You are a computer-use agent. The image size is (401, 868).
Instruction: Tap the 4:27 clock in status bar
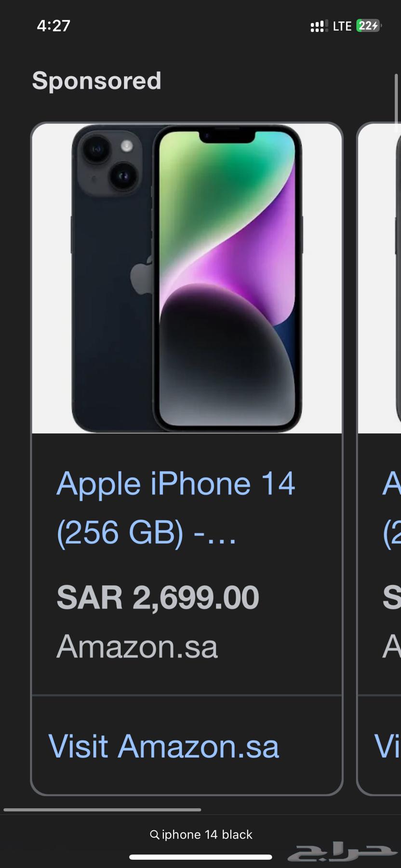click(x=54, y=26)
